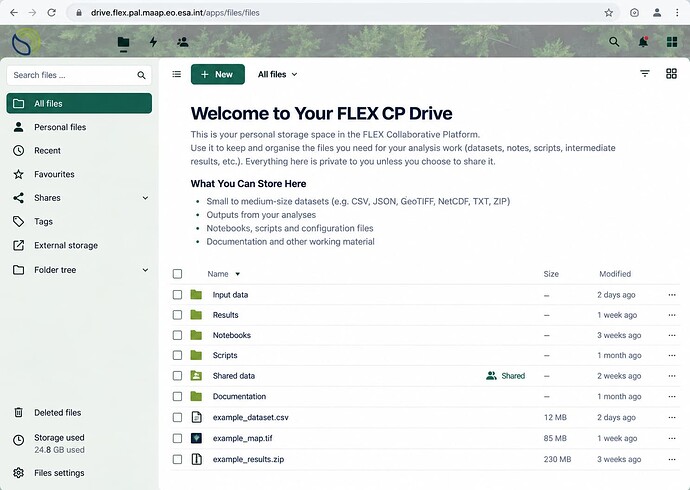Sort by Size column header

click(551, 274)
